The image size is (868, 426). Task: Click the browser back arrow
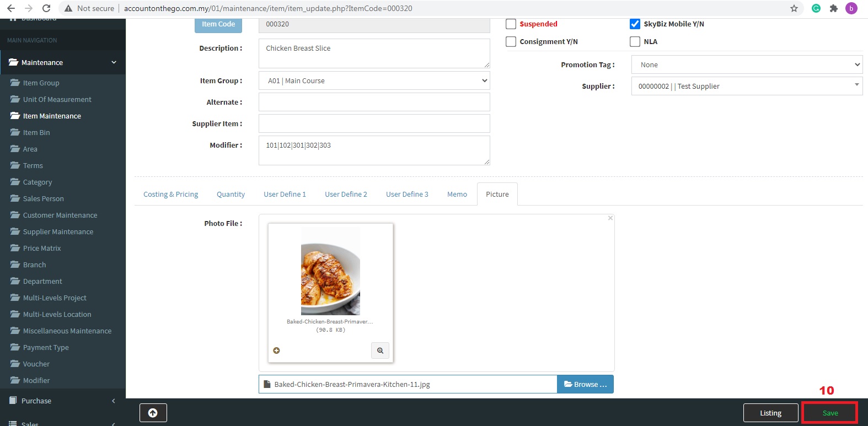(11, 8)
